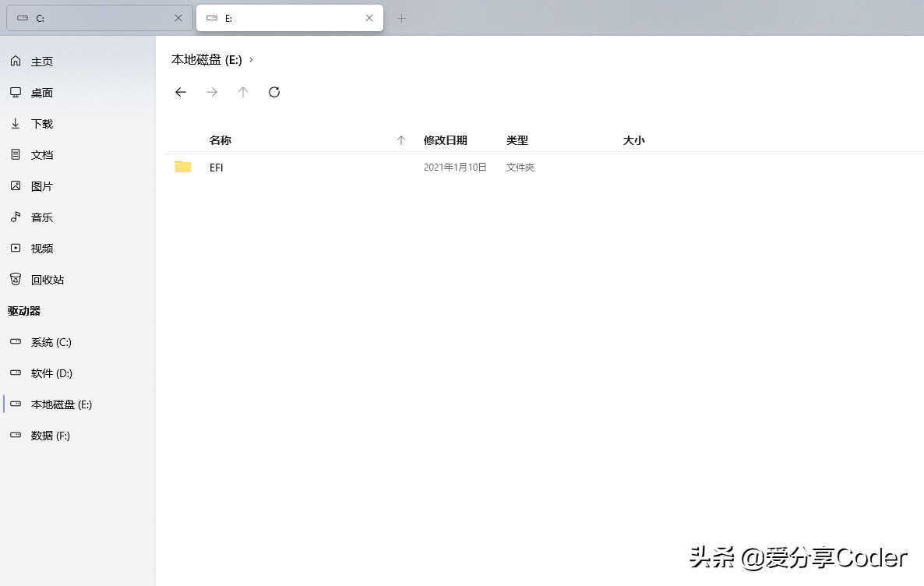Expand breadcrumb chevron after 本地磁盘 (E:)
The width and height of the screenshot is (924, 586).
tap(251, 60)
